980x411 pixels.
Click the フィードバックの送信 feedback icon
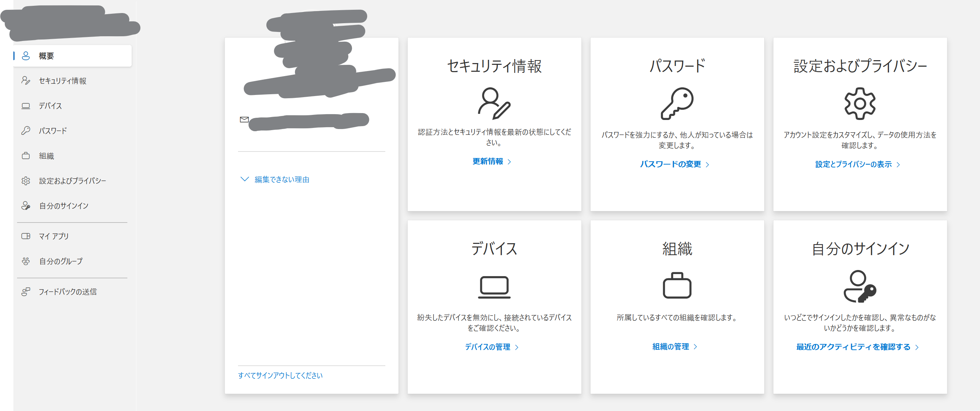[x=25, y=291]
